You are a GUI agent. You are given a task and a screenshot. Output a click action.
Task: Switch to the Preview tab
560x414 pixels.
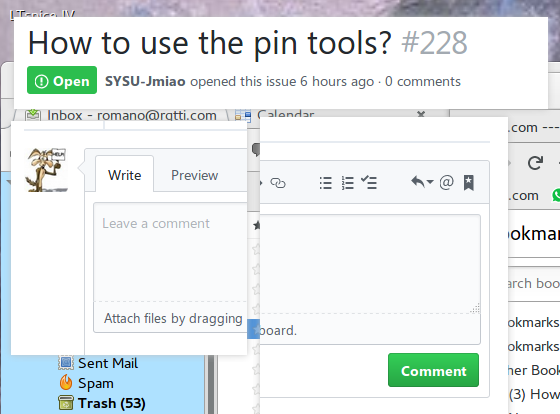pos(195,175)
